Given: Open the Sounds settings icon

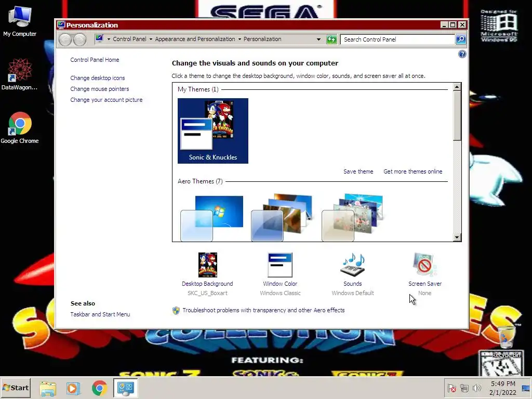Looking at the screenshot, I should [353, 264].
